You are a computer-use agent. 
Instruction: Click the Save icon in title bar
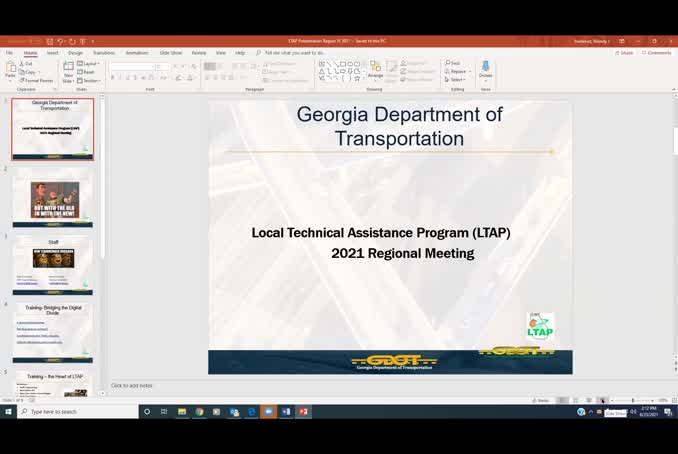(x=49, y=41)
